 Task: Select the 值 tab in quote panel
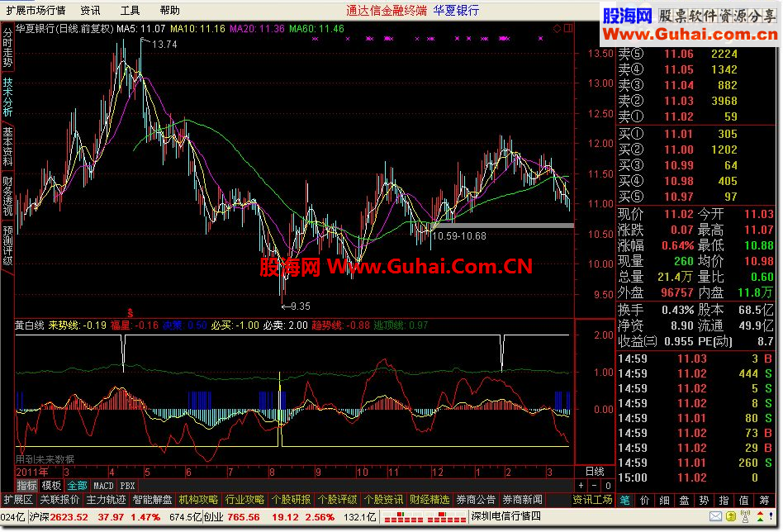744,500
